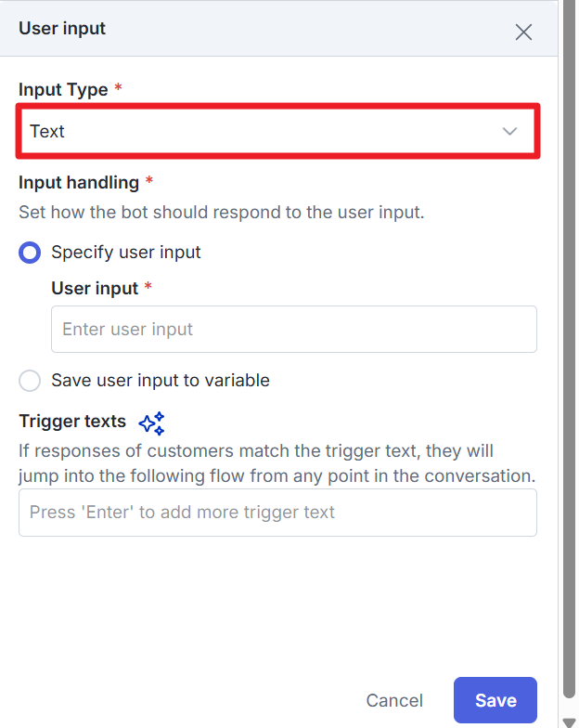579x728 pixels.
Task: Click the scrollbar down arrow
Action: point(568,721)
